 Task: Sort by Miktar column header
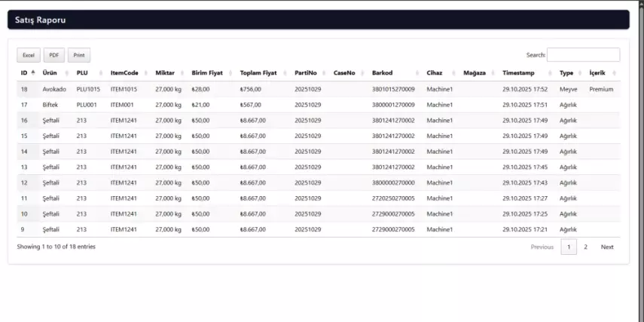pyautogui.click(x=165, y=73)
